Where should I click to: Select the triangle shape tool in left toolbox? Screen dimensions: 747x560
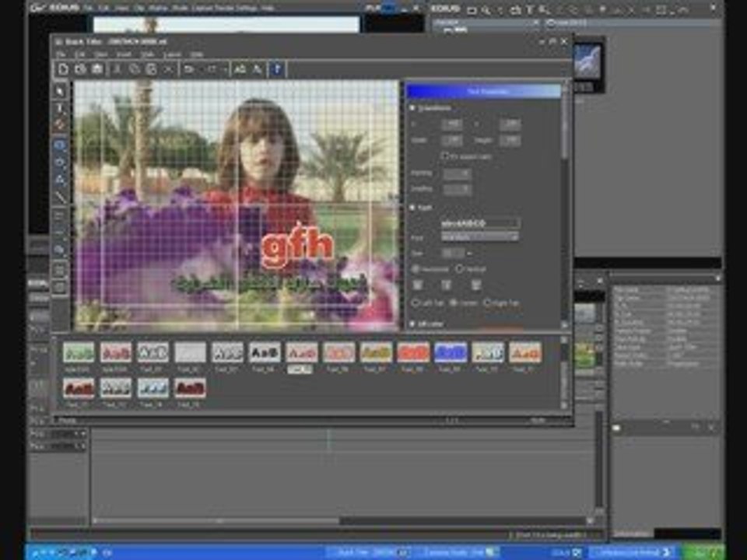coord(60,180)
